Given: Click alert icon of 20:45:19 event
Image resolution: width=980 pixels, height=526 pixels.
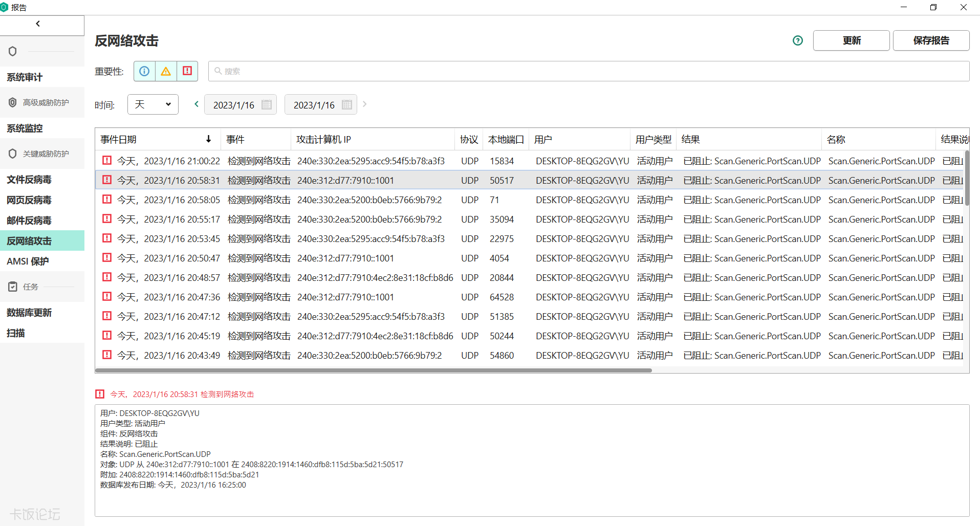Looking at the screenshot, I should point(107,335).
